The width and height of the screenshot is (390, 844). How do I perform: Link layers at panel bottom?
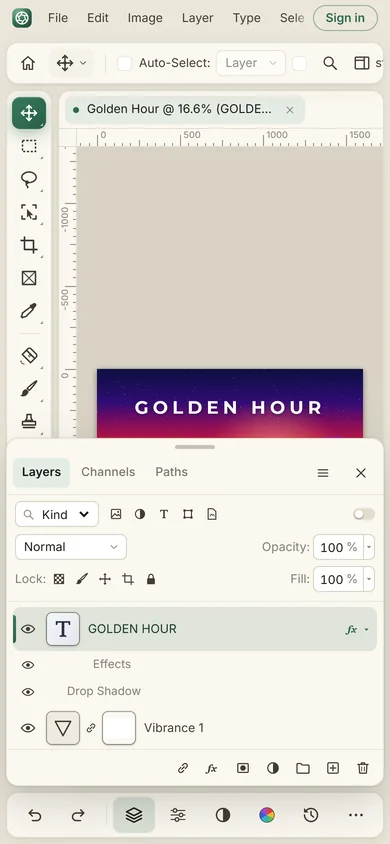tap(183, 768)
